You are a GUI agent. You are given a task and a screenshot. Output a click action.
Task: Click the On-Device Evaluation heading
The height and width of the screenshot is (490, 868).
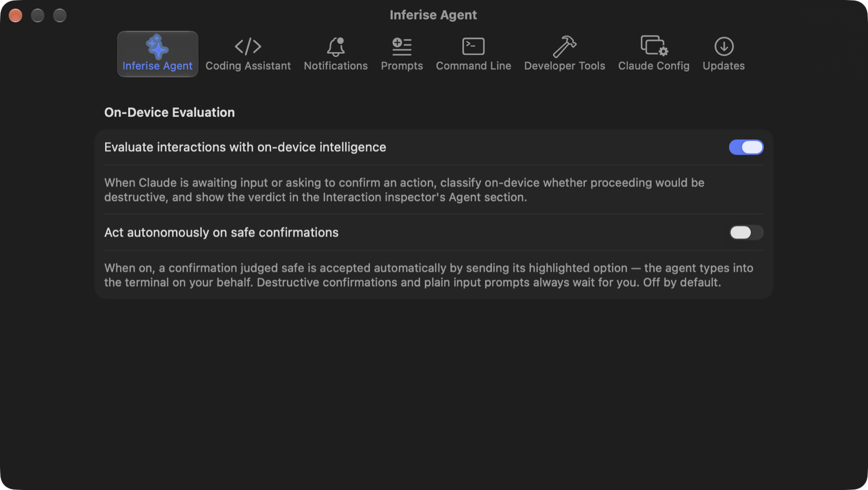tap(169, 112)
